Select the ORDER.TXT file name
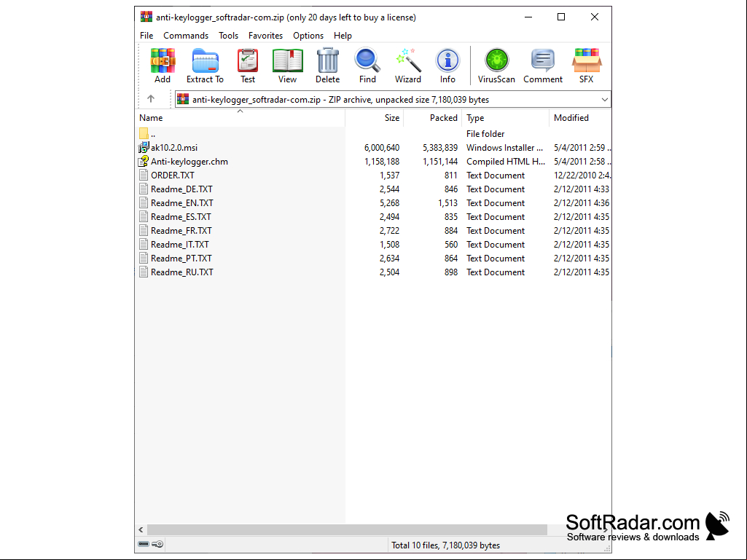 tap(173, 176)
